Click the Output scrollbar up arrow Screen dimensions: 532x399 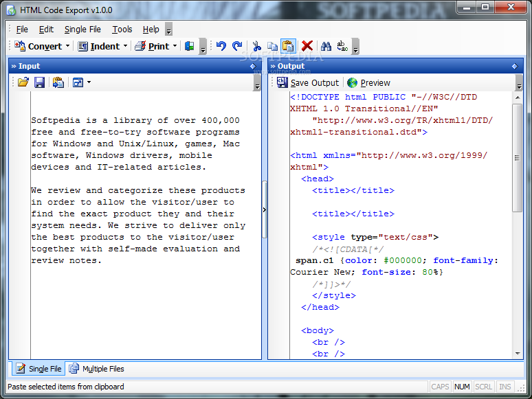(x=518, y=98)
